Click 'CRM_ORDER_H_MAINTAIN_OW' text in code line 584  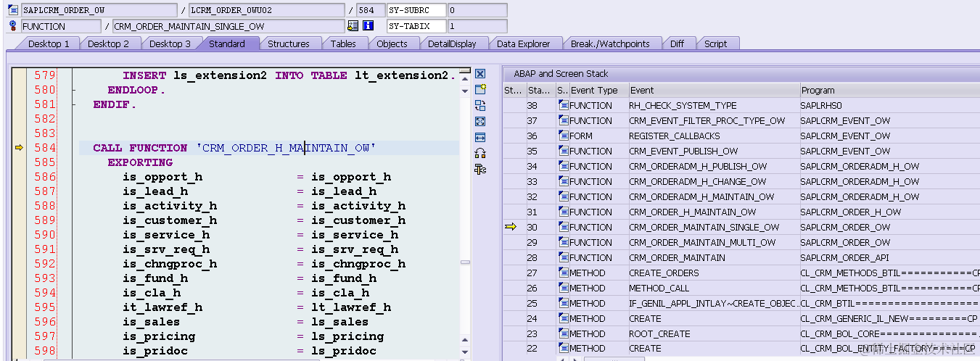click(286, 148)
